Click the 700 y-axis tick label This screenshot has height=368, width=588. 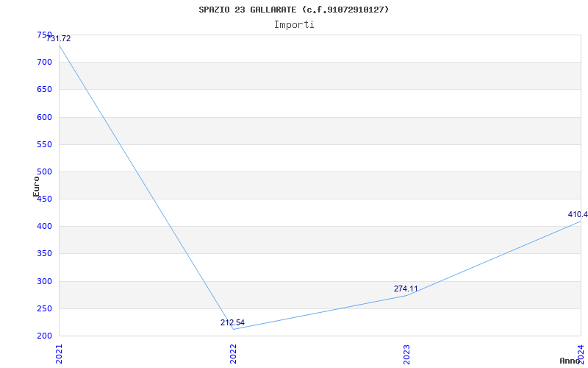pyautogui.click(x=44, y=63)
